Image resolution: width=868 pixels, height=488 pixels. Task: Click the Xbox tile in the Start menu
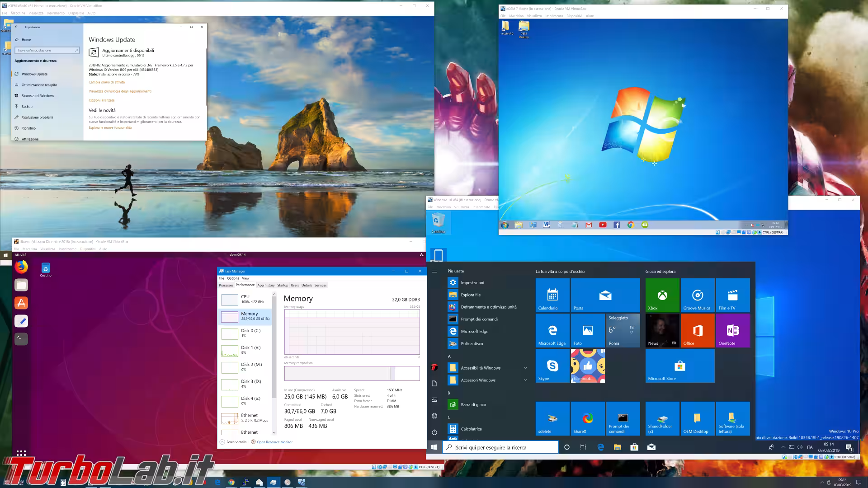point(662,295)
